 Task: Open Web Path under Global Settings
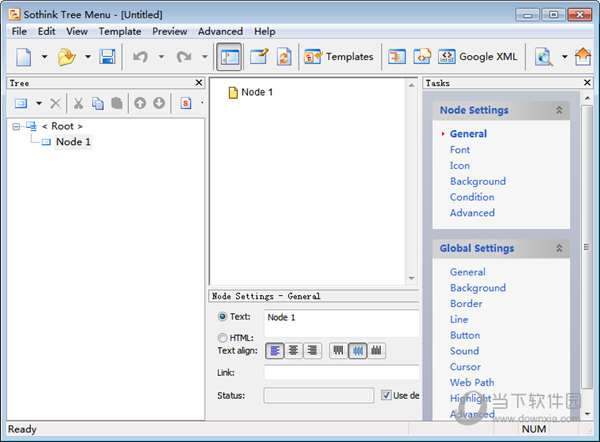(x=472, y=382)
